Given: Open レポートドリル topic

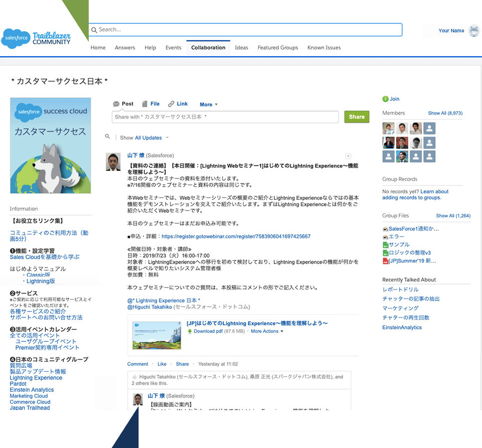Looking at the screenshot, I should point(401,290).
